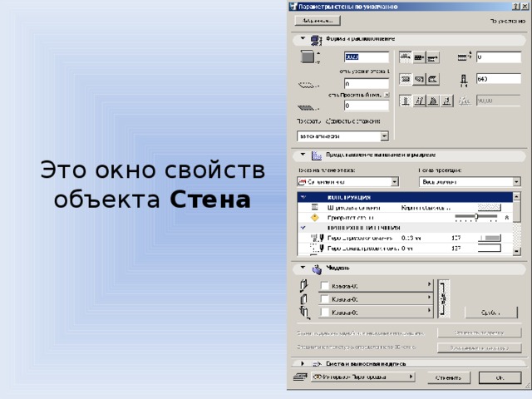Screen dimensions: 532x399
Task: Click the reference line offset icon
Action: 465,57
